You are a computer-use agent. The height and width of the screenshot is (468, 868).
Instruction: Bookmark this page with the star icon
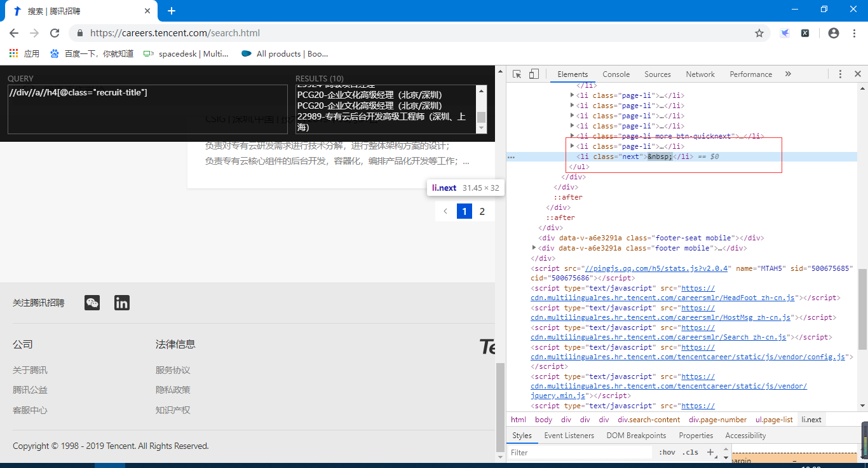click(759, 33)
